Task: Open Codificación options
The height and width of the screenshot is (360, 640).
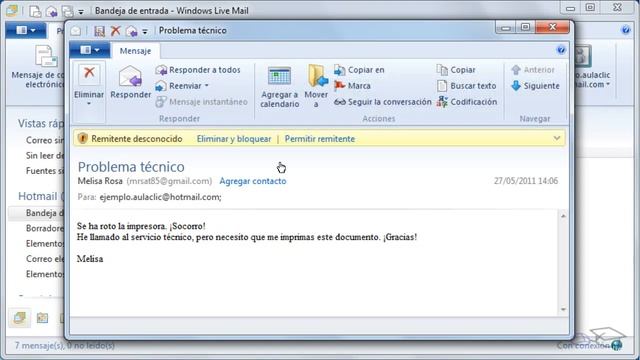Action: click(x=467, y=102)
